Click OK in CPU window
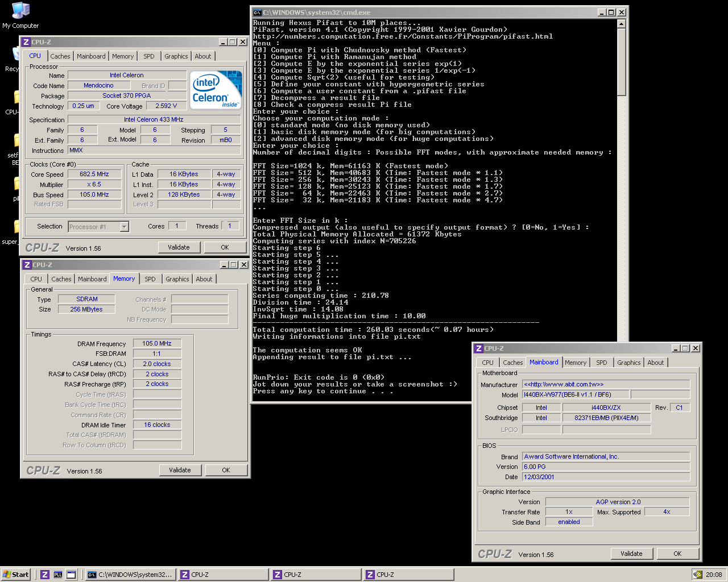Screen dimensions: 728x582 tap(225, 247)
